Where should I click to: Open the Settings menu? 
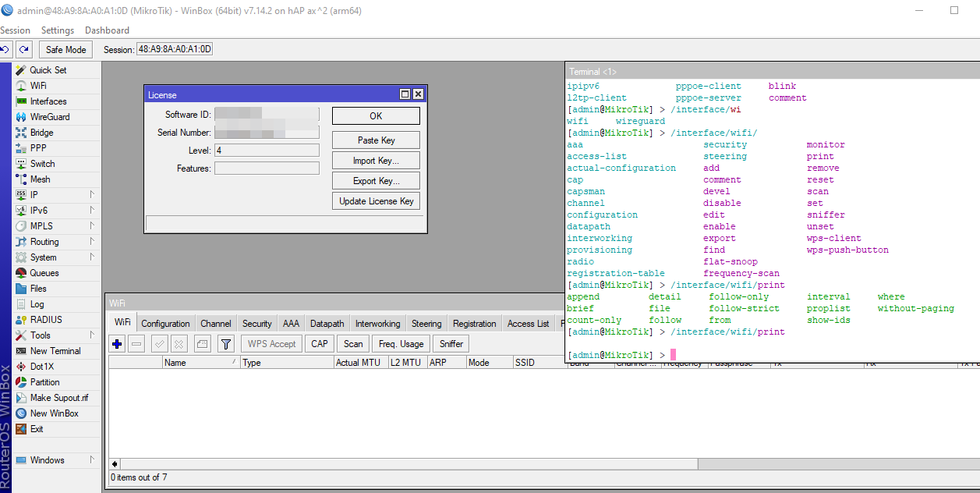point(58,30)
